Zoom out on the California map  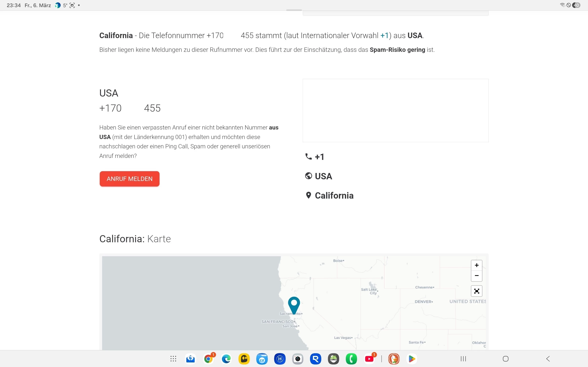[x=476, y=276]
